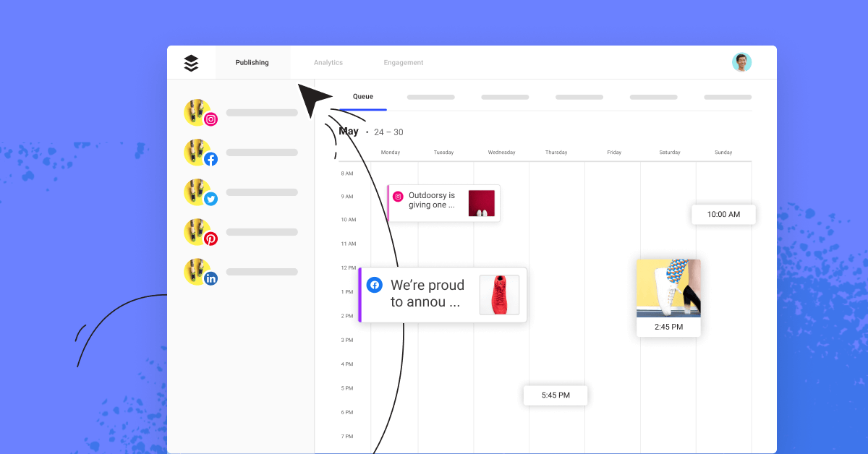Click the Buffer logo icon
Screen dimensions: 868x454
click(192, 62)
